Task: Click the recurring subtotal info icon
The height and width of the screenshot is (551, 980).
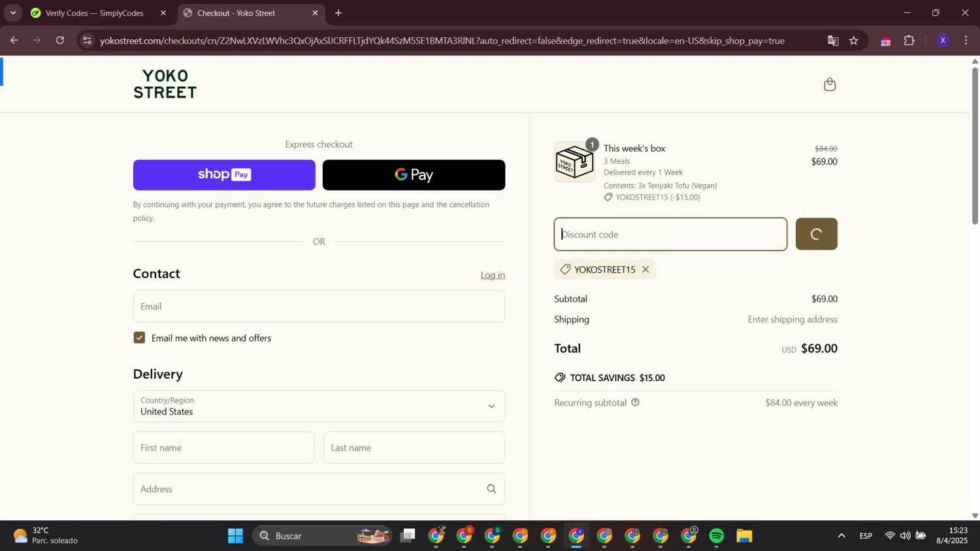Action: pyautogui.click(x=635, y=403)
